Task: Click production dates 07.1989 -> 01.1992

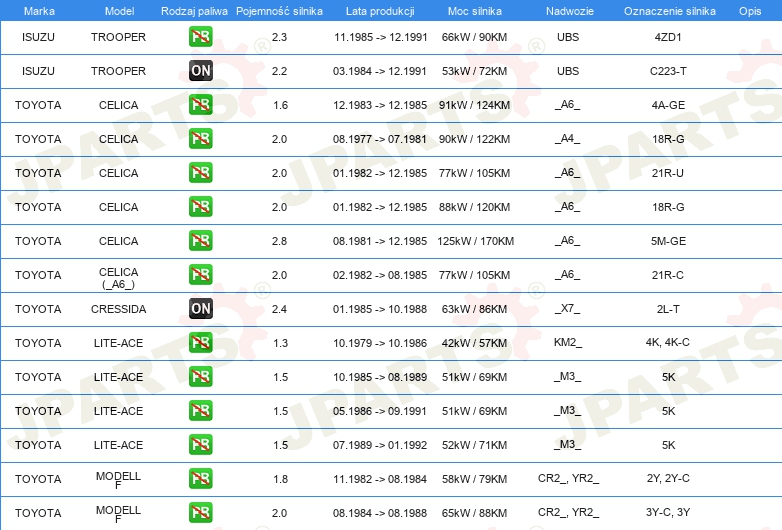Action: coord(380,445)
